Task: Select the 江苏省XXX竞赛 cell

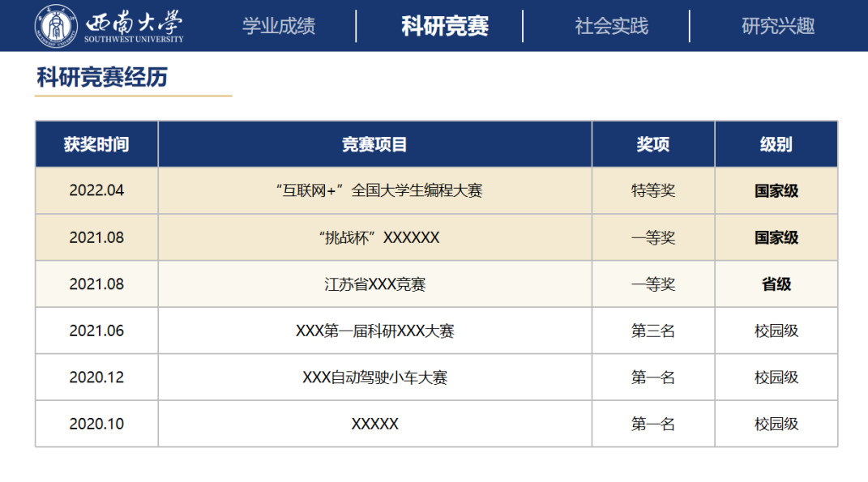Action: coord(374,284)
